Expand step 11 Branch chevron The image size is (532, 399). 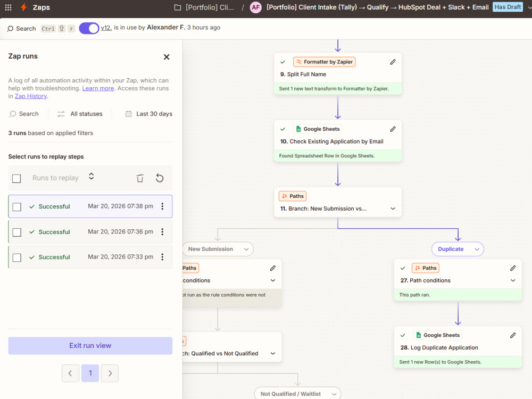tap(393, 209)
